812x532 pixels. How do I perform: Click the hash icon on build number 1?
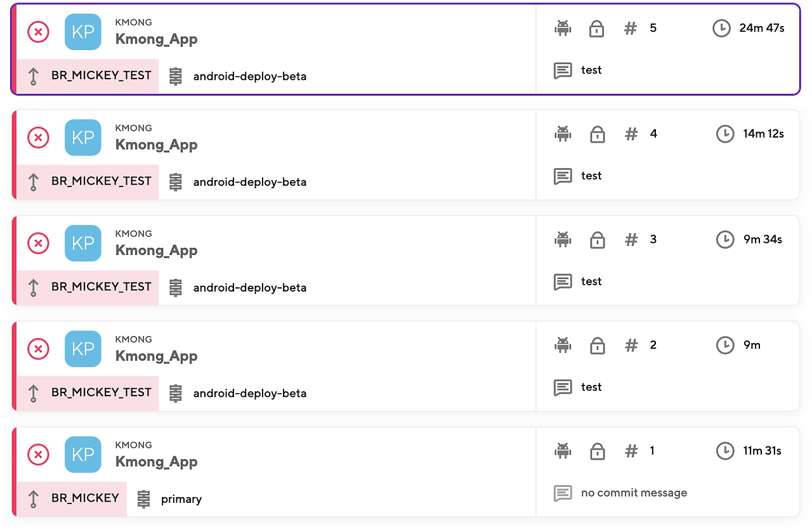[631, 451]
